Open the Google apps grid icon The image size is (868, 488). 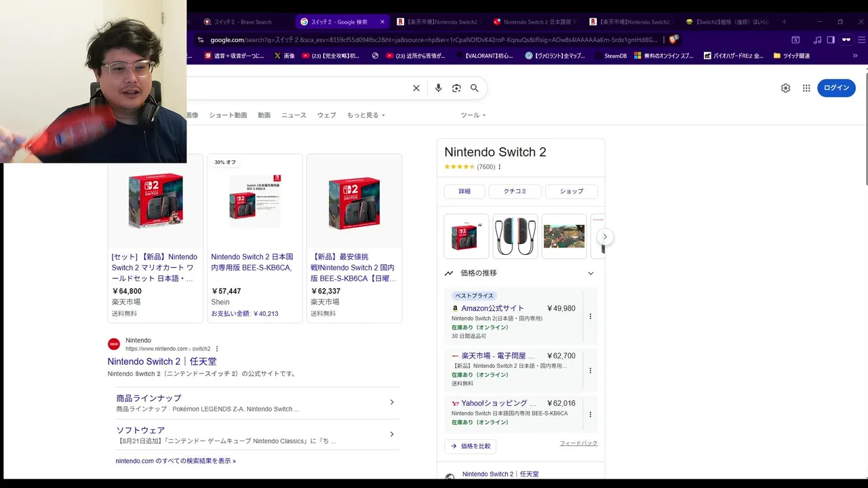point(806,88)
